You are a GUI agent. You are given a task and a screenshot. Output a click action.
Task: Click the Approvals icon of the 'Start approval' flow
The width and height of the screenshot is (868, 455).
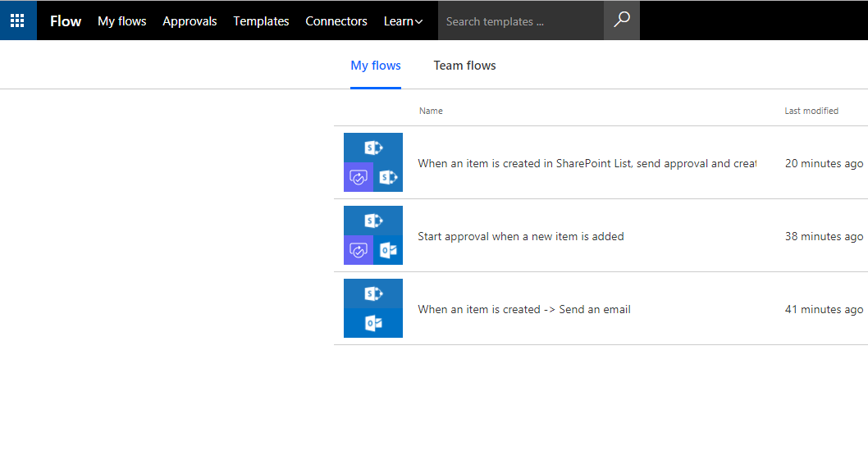[x=359, y=250]
